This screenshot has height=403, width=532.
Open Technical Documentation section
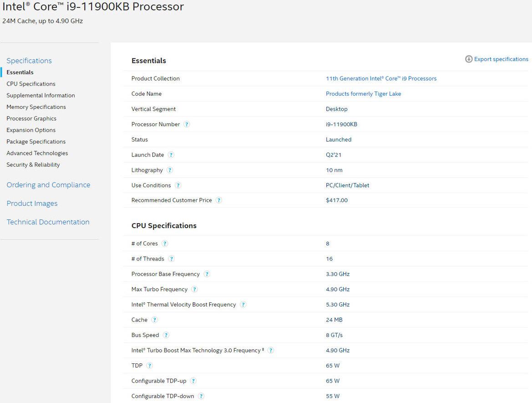[48, 222]
